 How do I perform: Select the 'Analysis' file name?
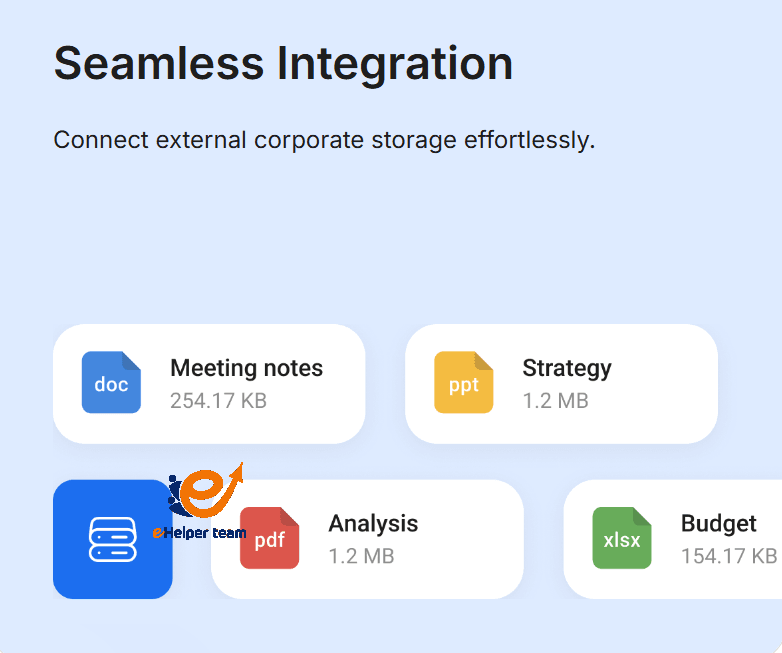[373, 523]
